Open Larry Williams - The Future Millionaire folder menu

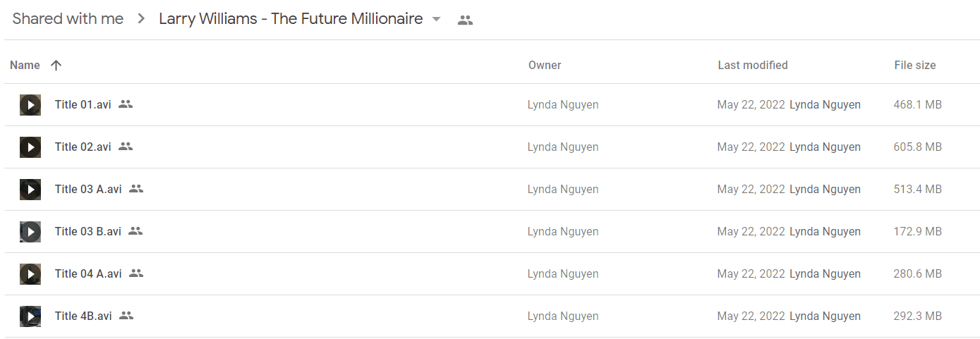coord(291,19)
